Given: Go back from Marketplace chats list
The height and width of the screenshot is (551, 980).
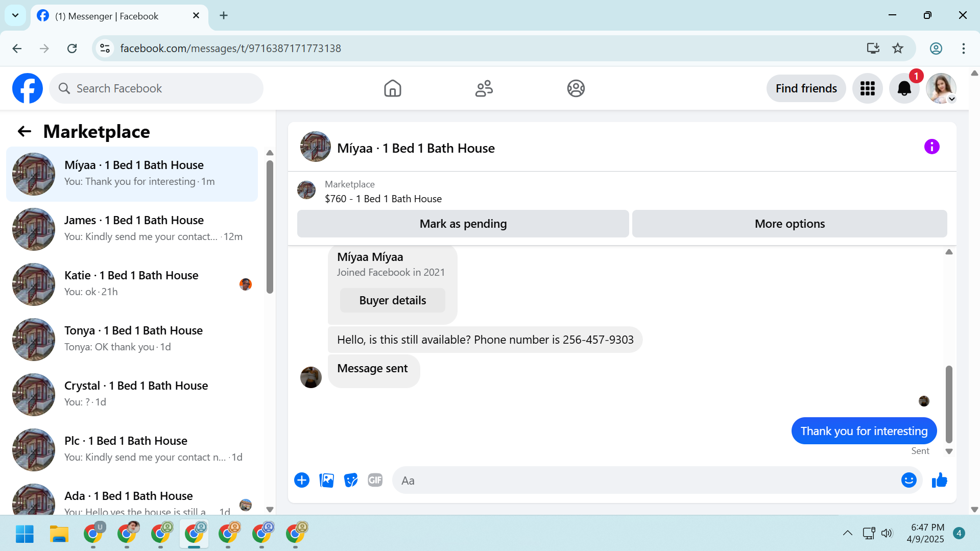Looking at the screenshot, I should pos(24,131).
